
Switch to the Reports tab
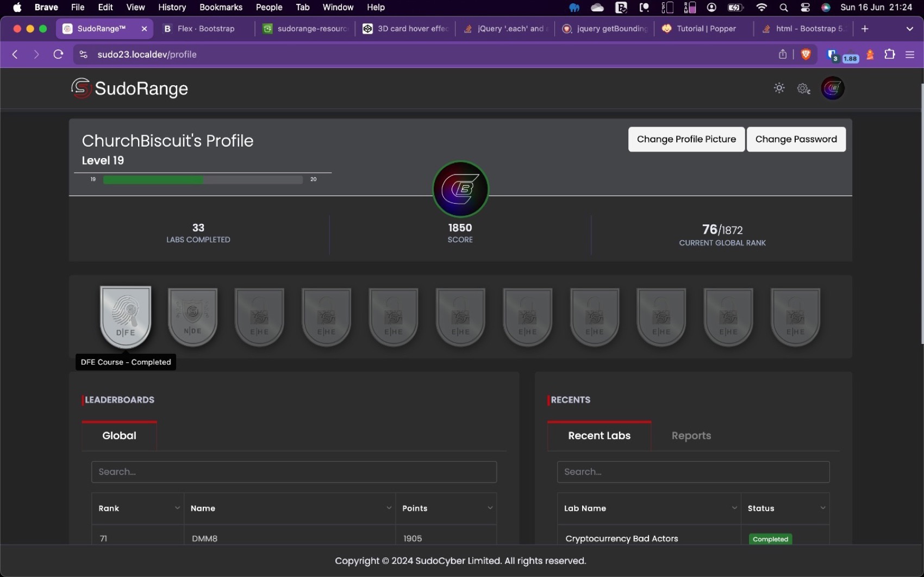691,436
